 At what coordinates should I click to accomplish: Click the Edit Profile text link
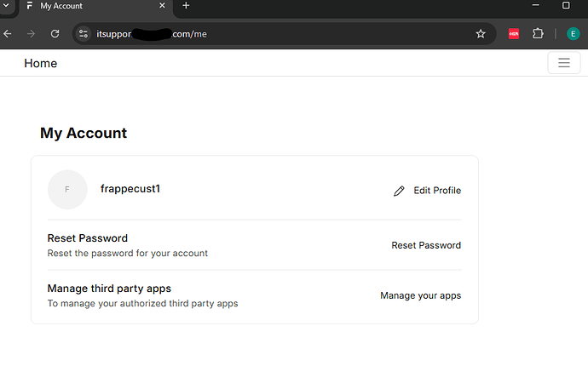pyautogui.click(x=437, y=191)
